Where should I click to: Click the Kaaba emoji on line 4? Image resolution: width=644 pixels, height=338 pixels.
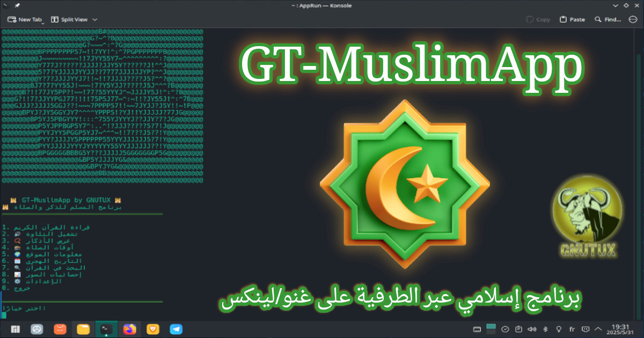point(17,248)
